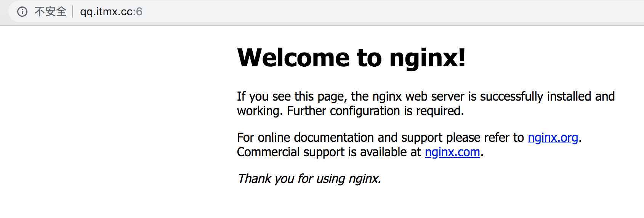Click the 不安全 security warning label
The width and height of the screenshot is (644, 218).
50,12
